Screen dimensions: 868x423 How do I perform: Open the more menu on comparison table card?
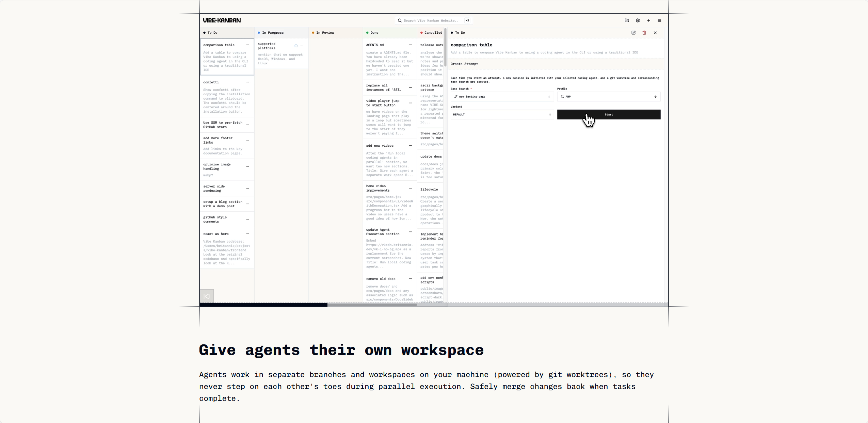click(x=248, y=45)
